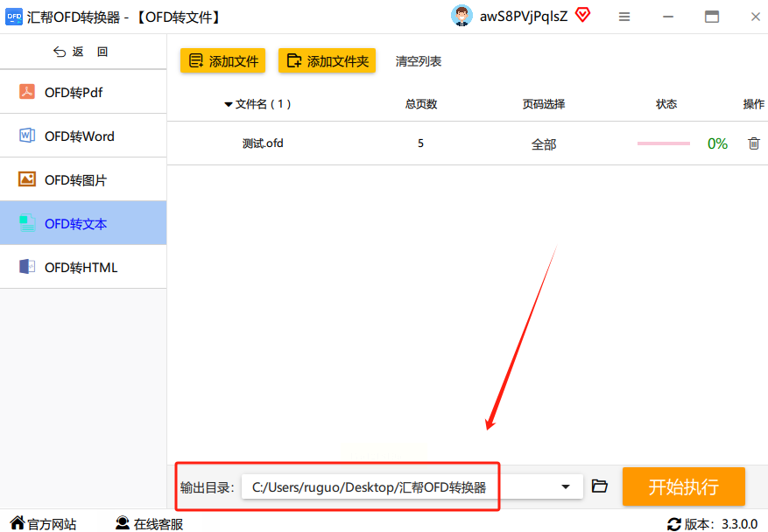Click 添加文件 button
This screenshot has height=532, width=768.
[x=222, y=60]
